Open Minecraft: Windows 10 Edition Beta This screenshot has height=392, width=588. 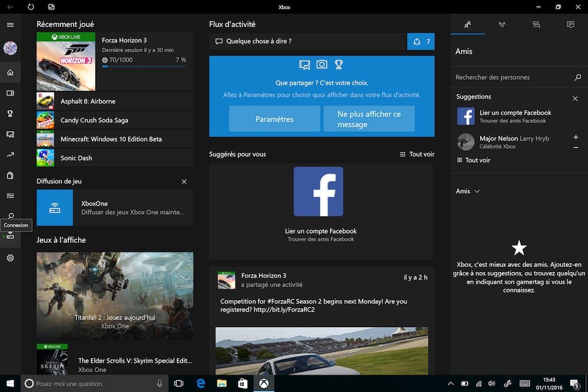point(115,139)
